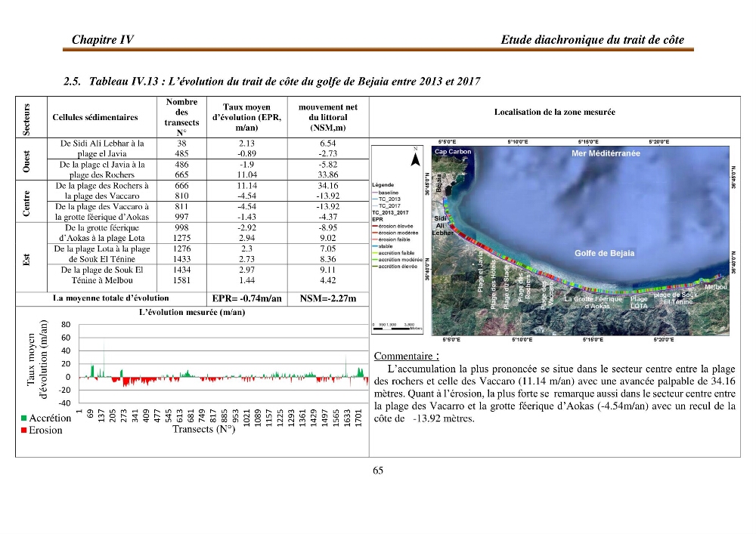This screenshot has height=534, width=756.
Task: Click the 'Taux moyen d'évolution (EPR, m/an)' header
Action: click(x=247, y=117)
